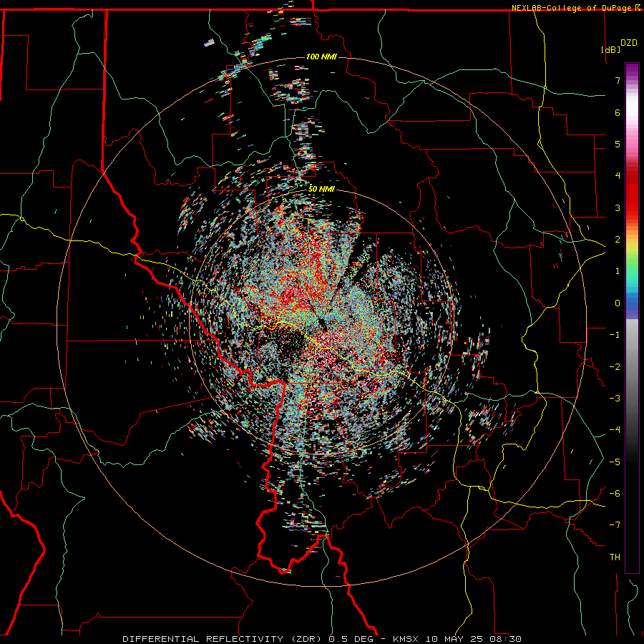
Task: Select the positive 1 legend value
Action: point(618,271)
